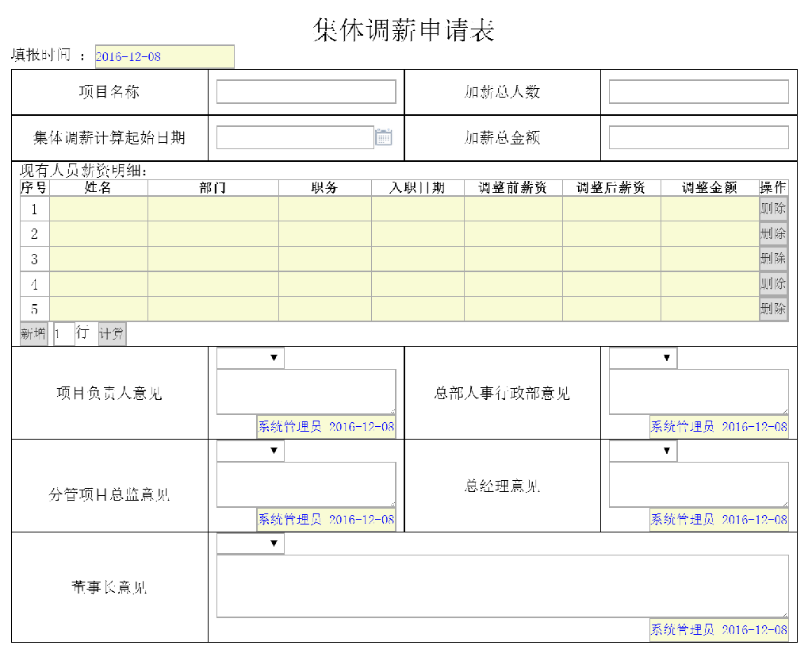812x661 pixels.
Task: Click the 填报时间 date field
Action: pyautogui.click(x=165, y=57)
